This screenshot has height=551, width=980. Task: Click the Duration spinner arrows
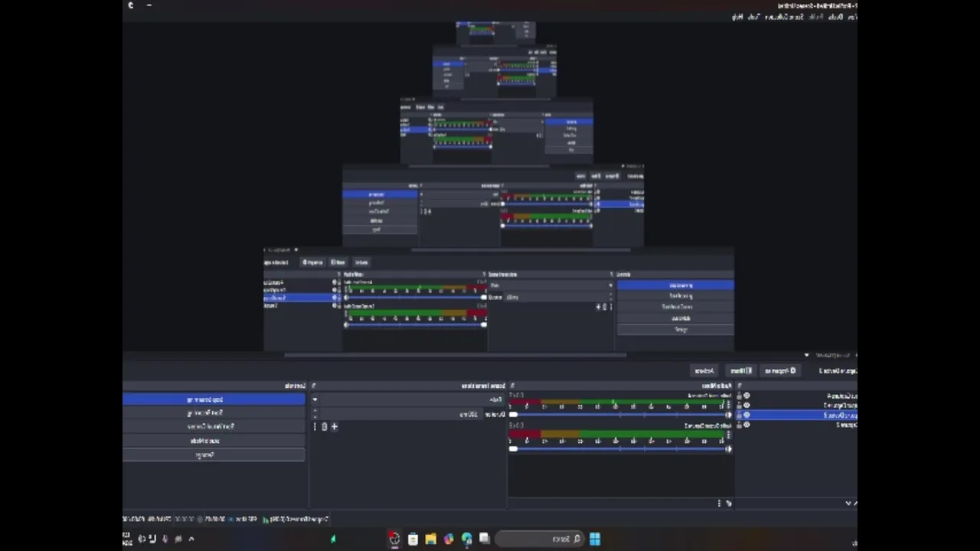pyautogui.click(x=315, y=414)
